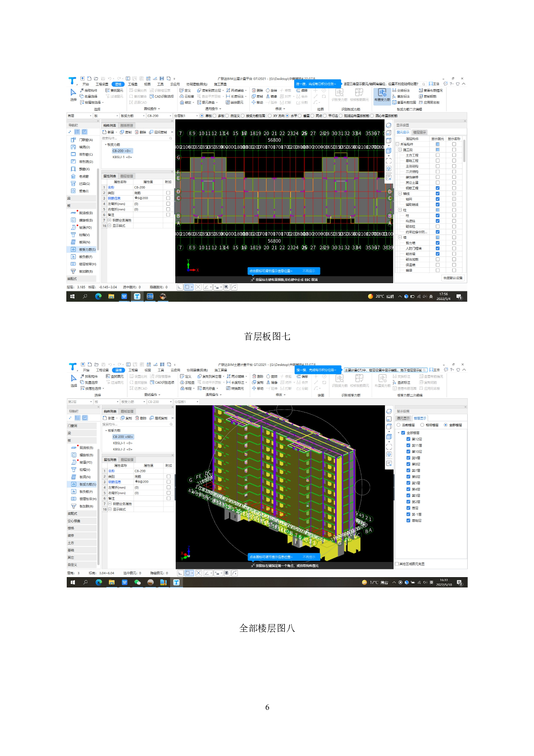Click 布置受力筋 tool in upper window
Image resolution: width=534 pixels, height=756 pixels.
click(x=382, y=94)
